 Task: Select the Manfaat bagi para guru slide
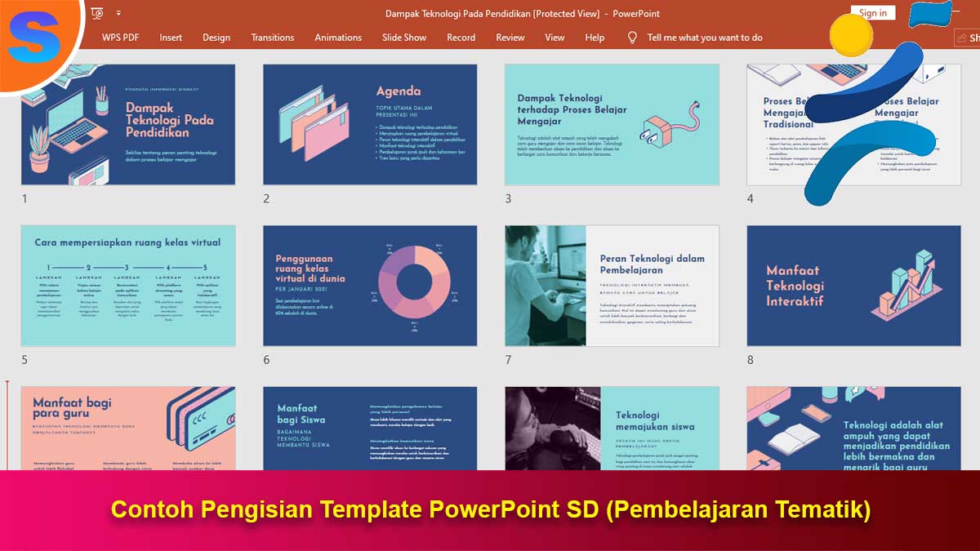pyautogui.click(x=128, y=429)
